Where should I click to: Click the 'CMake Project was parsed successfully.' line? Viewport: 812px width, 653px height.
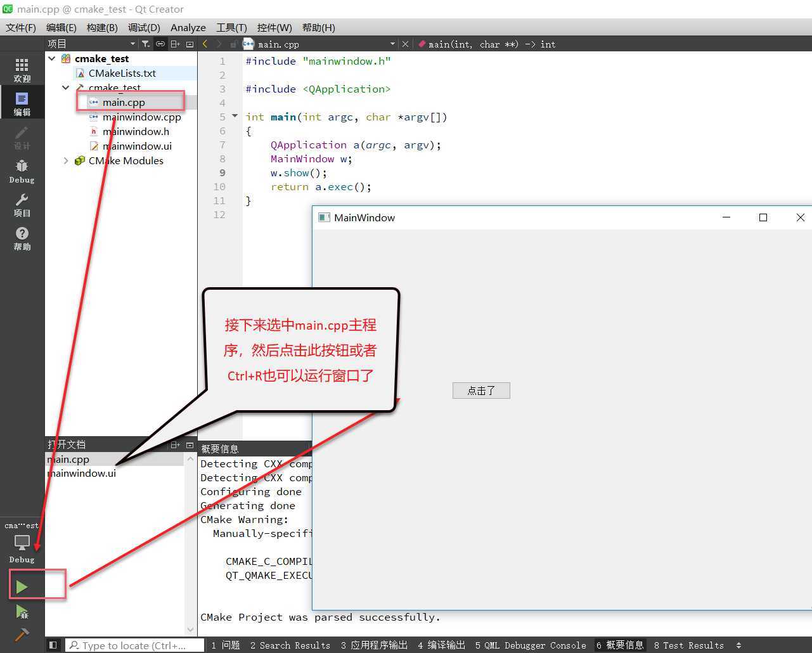[x=320, y=617]
